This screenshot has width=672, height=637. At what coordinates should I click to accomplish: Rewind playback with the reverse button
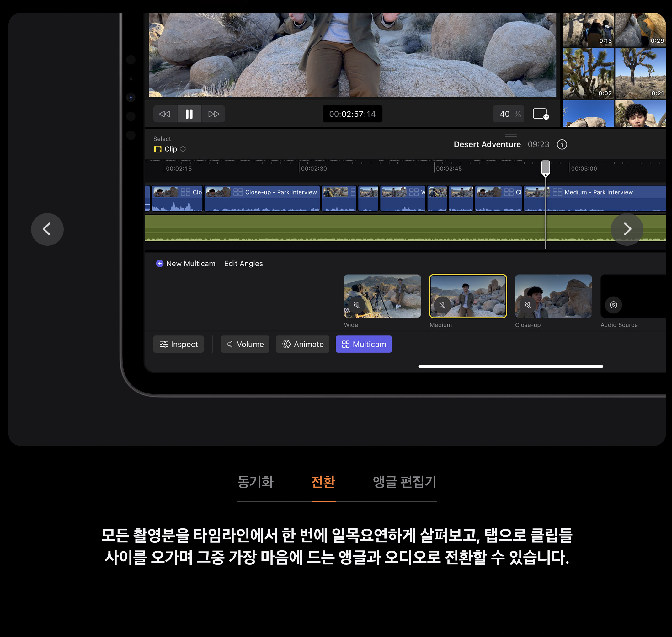point(165,114)
